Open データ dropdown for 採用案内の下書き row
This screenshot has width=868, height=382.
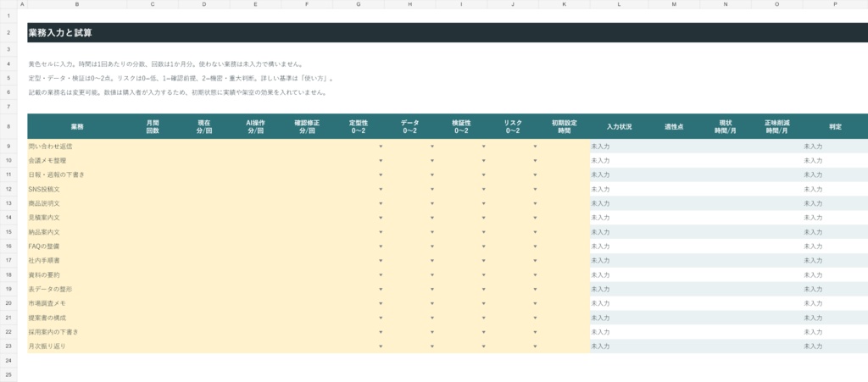point(432,332)
